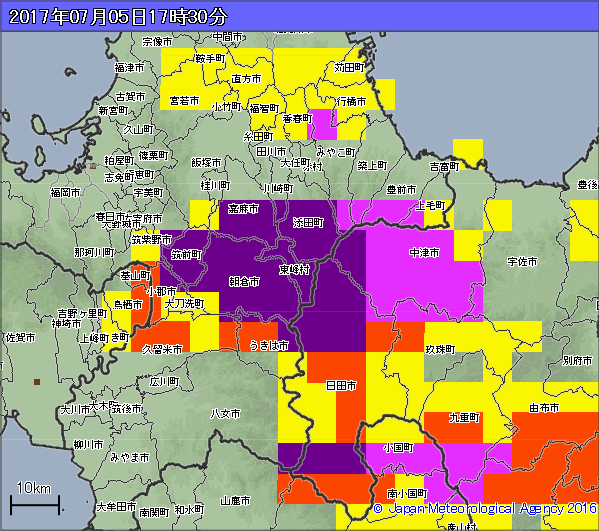Click the 中津市 label in magenta area

coord(424,253)
